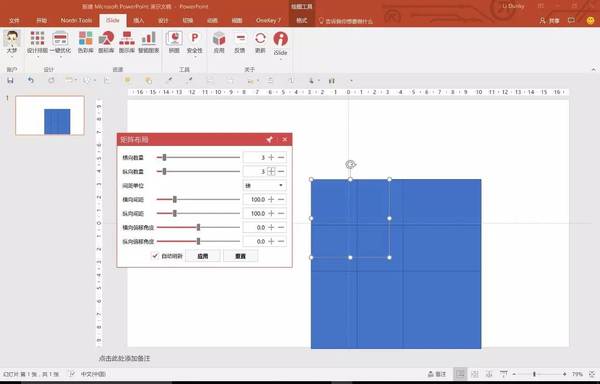This screenshot has height=384, width=600.
Task: Open the 间距单位 spacing unit dropdown
Action: (265, 185)
